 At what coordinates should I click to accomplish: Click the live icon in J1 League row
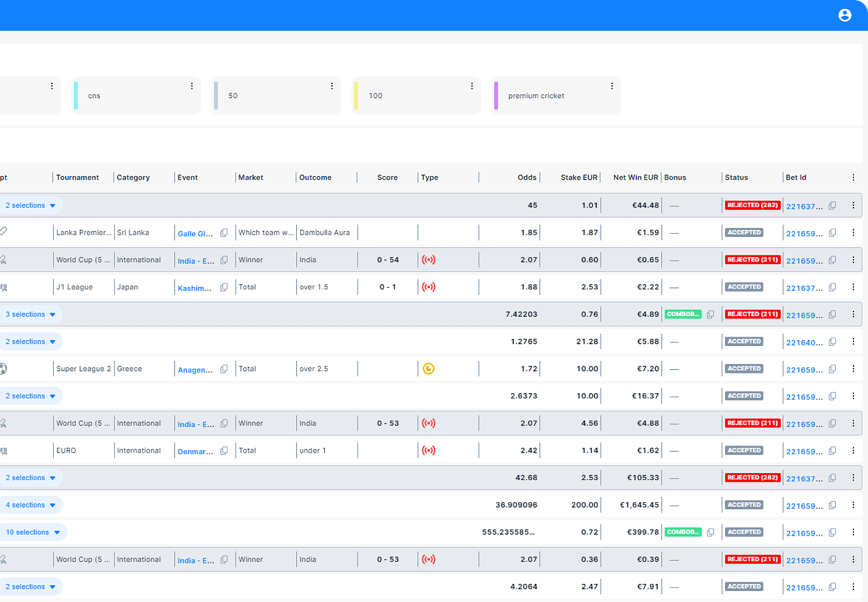click(429, 287)
